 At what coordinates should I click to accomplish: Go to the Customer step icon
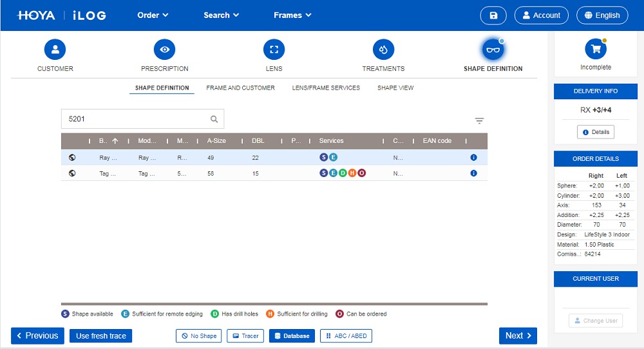[55, 50]
